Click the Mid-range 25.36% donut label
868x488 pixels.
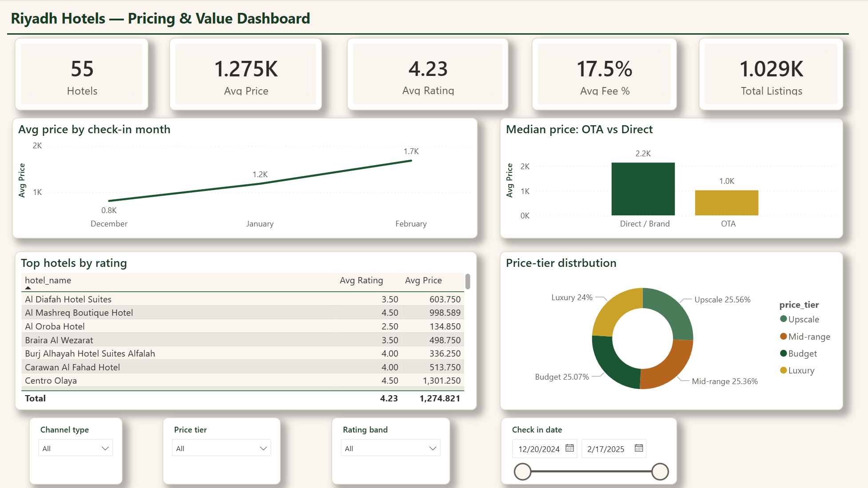[x=725, y=381]
